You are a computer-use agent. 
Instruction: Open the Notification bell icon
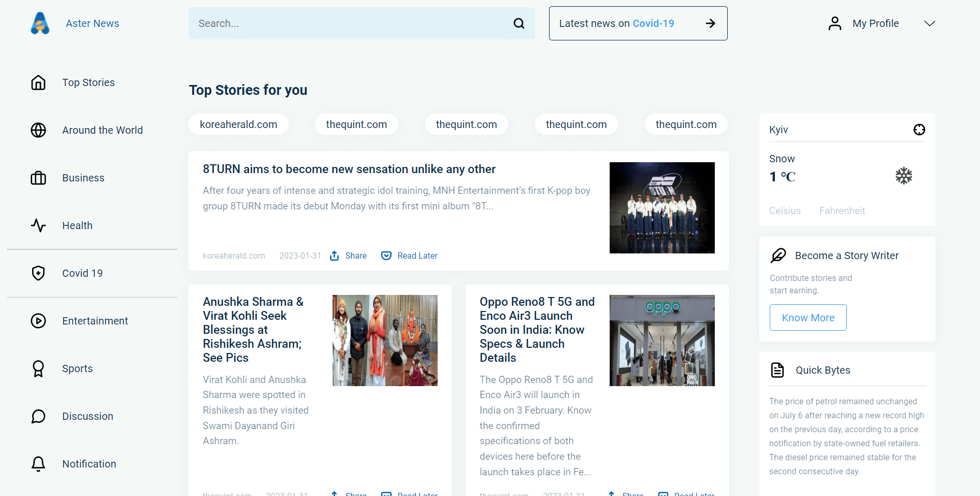(38, 464)
